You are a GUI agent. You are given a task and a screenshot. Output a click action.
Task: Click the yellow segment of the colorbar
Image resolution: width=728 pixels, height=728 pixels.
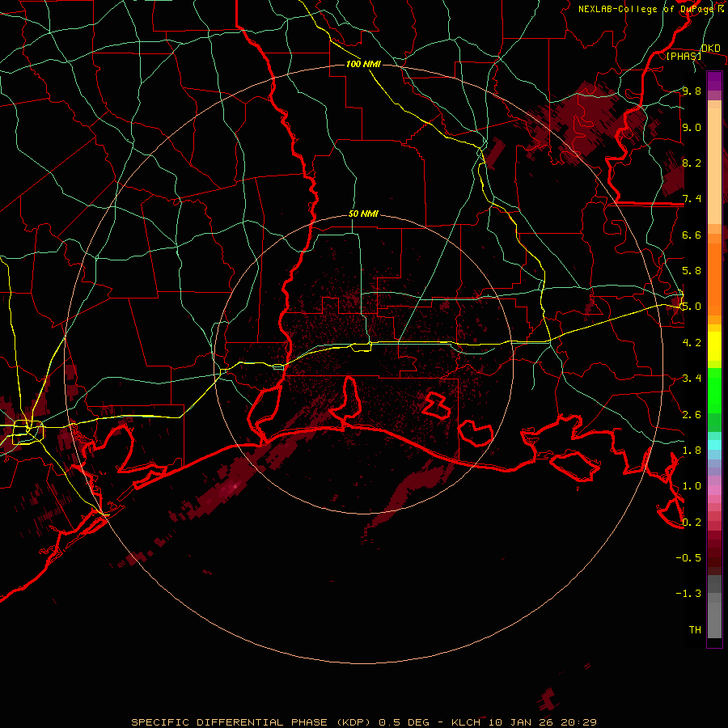(714, 346)
